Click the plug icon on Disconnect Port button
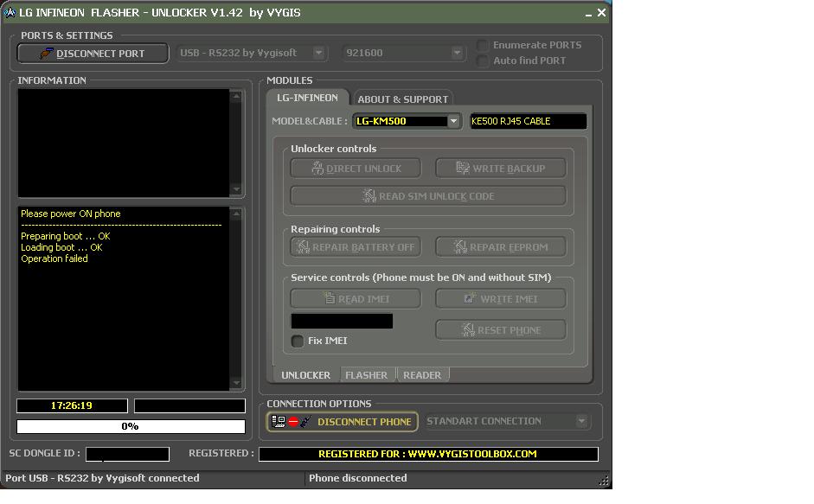The height and width of the screenshot is (504, 814). 46,53
